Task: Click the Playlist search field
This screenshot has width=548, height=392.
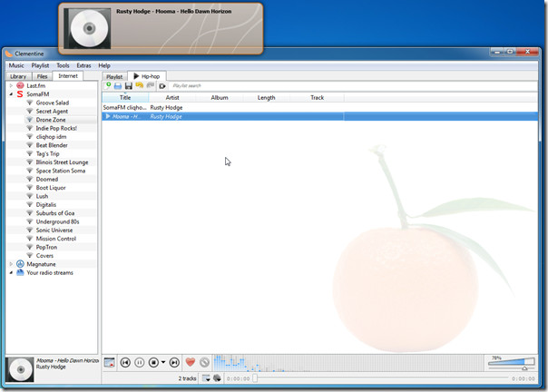Action: pos(353,85)
